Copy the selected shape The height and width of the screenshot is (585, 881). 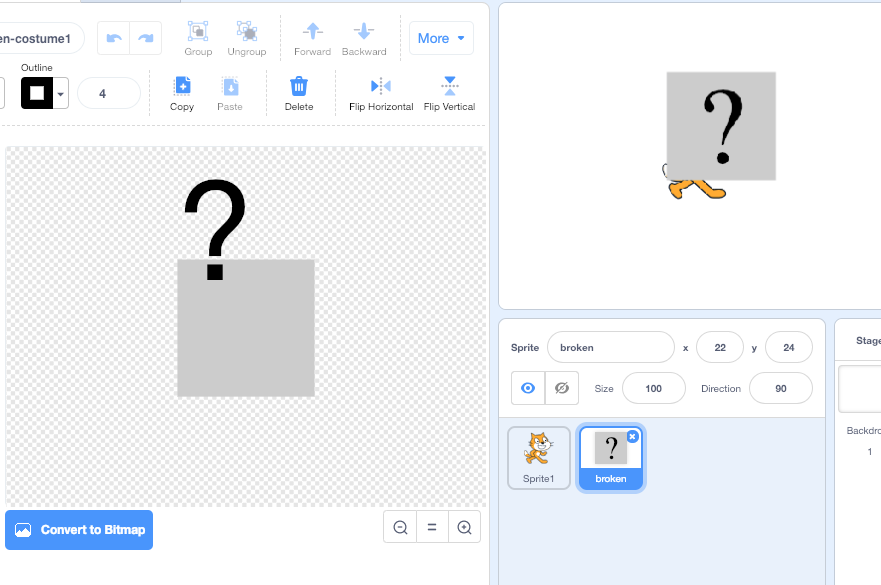tap(182, 94)
